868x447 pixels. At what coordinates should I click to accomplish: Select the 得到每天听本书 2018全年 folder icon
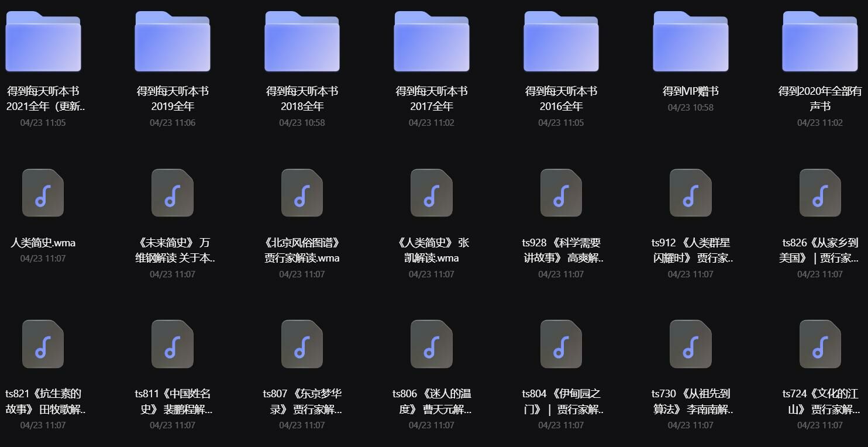[302, 42]
